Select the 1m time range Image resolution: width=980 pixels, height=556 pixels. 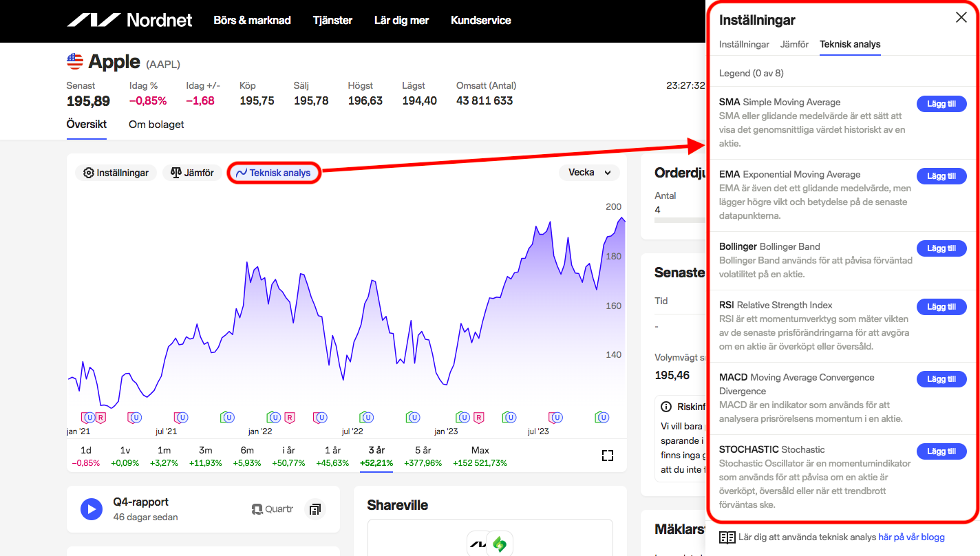(164, 456)
